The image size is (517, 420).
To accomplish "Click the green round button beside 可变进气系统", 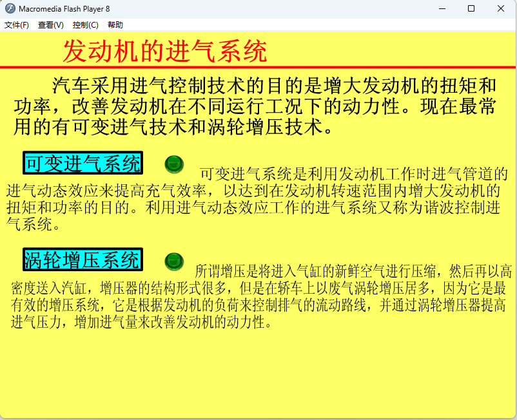I will [174, 164].
